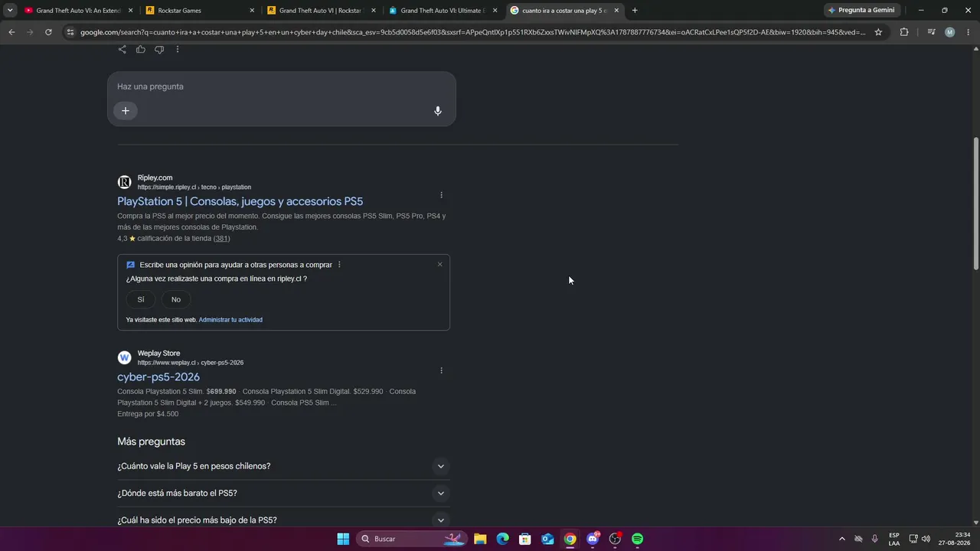The width and height of the screenshot is (980, 551).
Task: Close the current Google search tab
Action: tap(616, 11)
